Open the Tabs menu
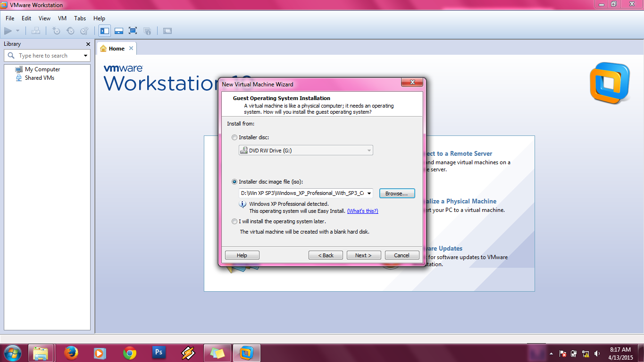This screenshot has height=362, width=644. pyautogui.click(x=80, y=18)
